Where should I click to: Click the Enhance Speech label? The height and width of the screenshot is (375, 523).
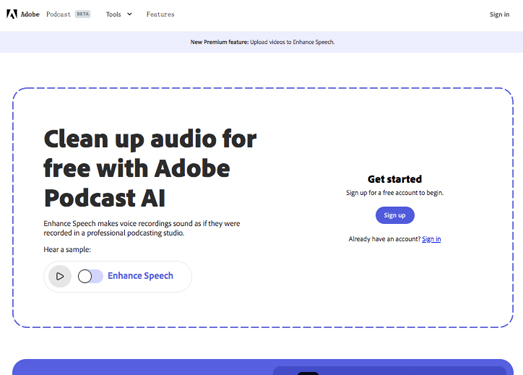[140, 276]
